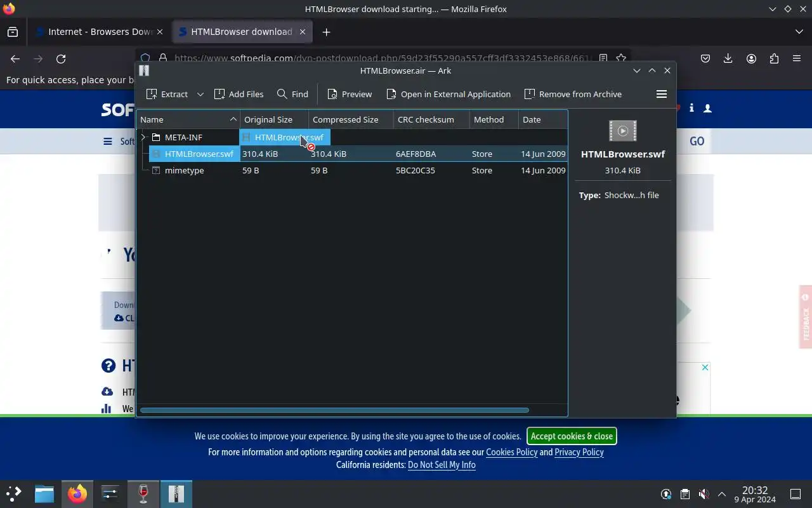Click Wine glass taskbar icon

pos(143,493)
